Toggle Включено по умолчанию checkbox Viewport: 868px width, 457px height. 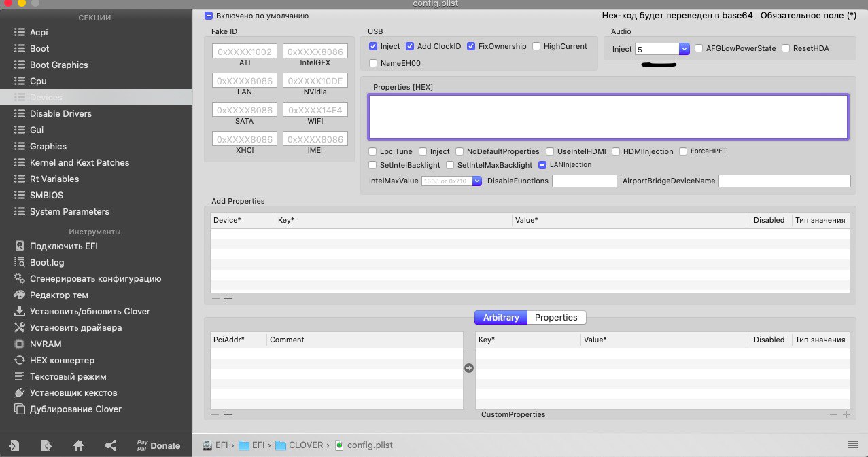[209, 15]
